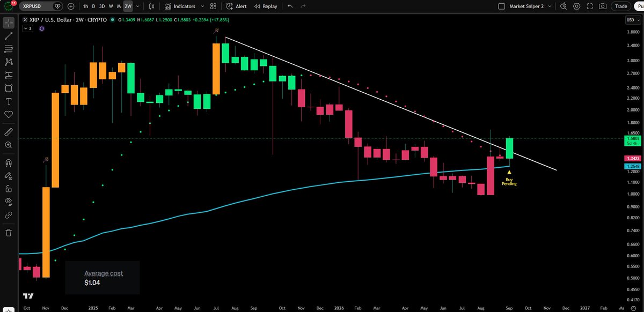The width and height of the screenshot is (644, 312).
Task: Click the market status green dot
Action: (x=113, y=20)
